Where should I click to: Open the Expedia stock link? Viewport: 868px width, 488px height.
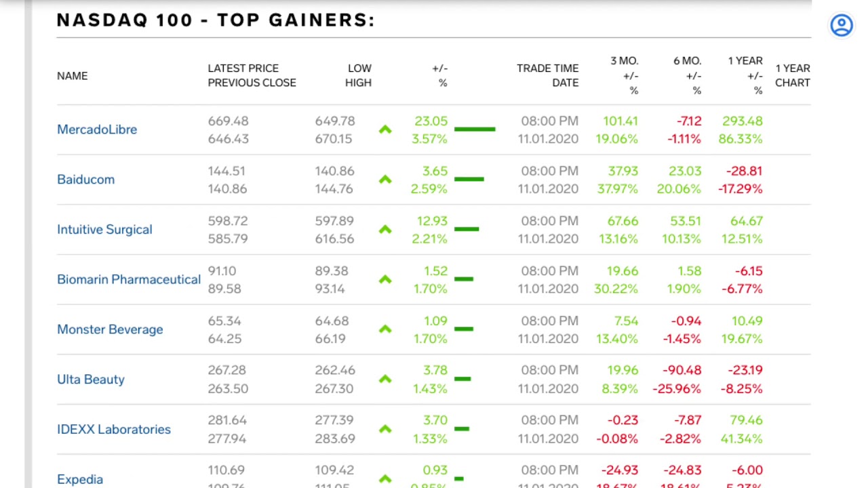point(80,479)
